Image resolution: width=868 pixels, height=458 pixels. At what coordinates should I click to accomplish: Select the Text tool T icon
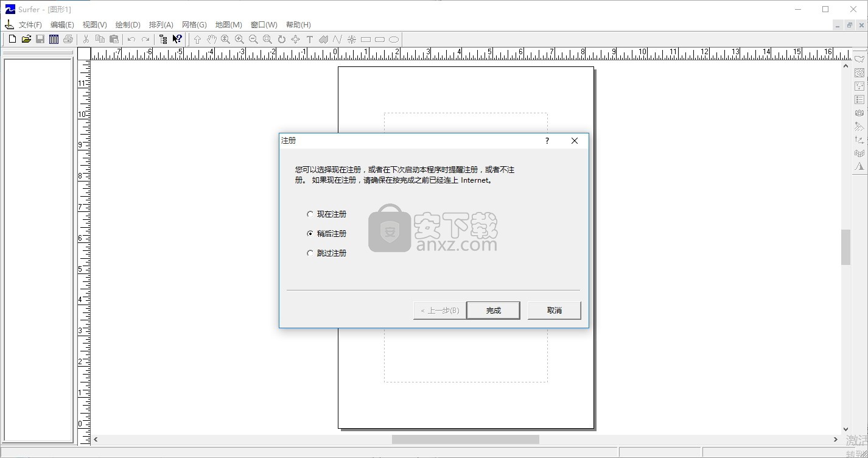point(309,39)
